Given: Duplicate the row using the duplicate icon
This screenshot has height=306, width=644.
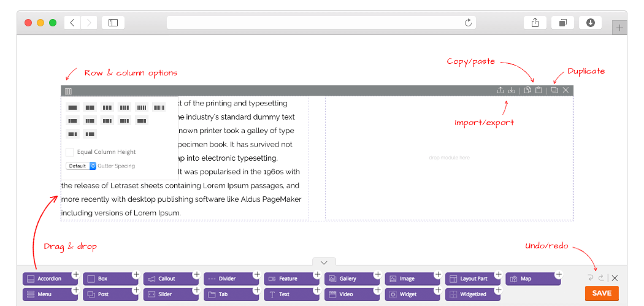Looking at the screenshot, I should tap(554, 90).
